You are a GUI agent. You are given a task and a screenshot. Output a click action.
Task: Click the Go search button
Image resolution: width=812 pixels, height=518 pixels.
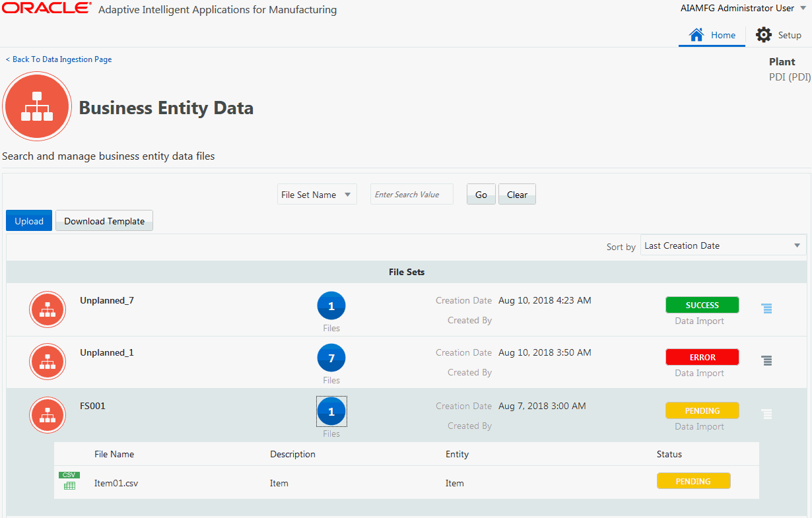click(481, 195)
